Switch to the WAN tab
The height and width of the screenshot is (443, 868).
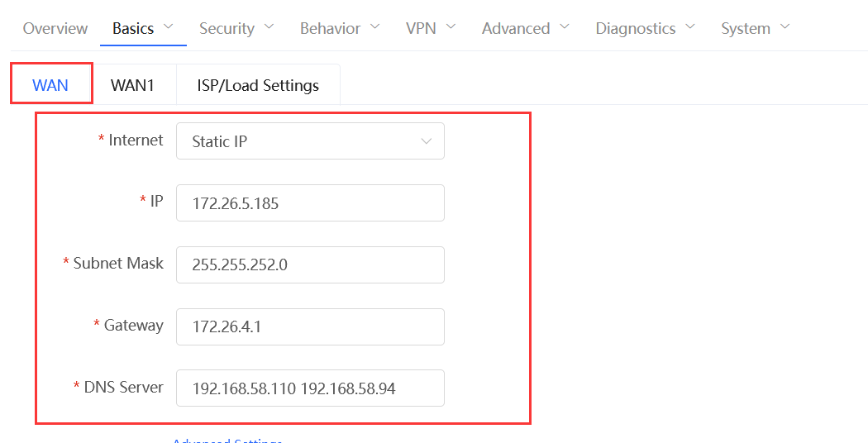(x=51, y=84)
